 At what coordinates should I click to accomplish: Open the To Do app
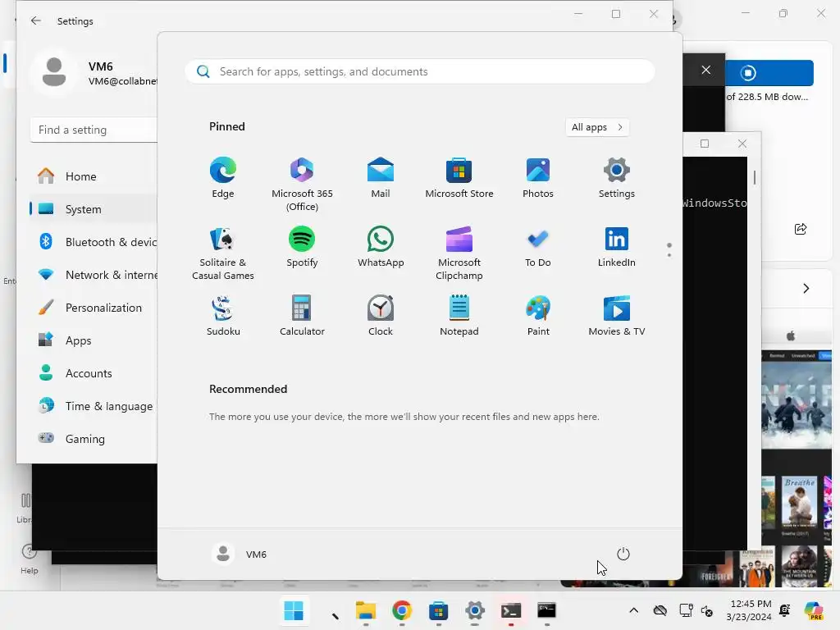point(538,247)
